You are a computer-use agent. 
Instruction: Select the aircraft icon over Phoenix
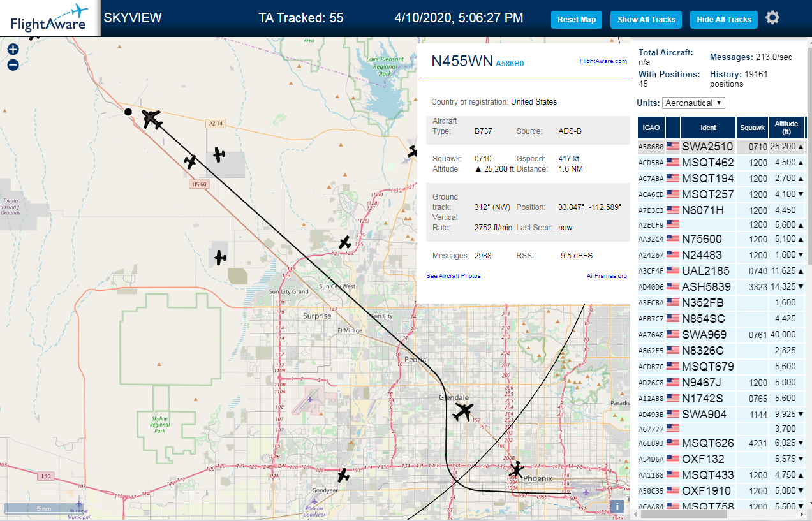click(517, 470)
